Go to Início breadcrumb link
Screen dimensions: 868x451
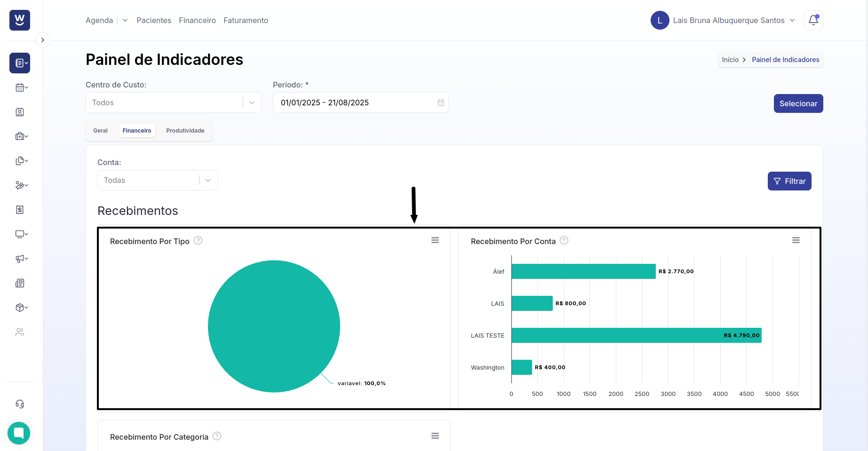pyautogui.click(x=730, y=60)
